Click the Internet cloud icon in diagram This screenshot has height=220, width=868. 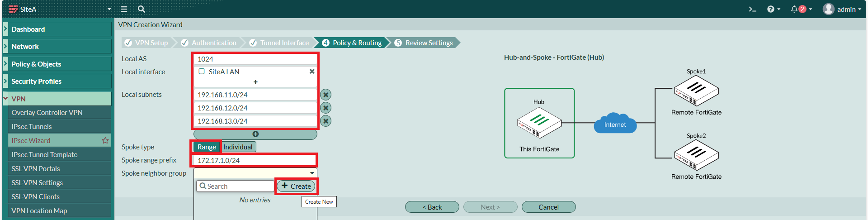[x=615, y=123]
